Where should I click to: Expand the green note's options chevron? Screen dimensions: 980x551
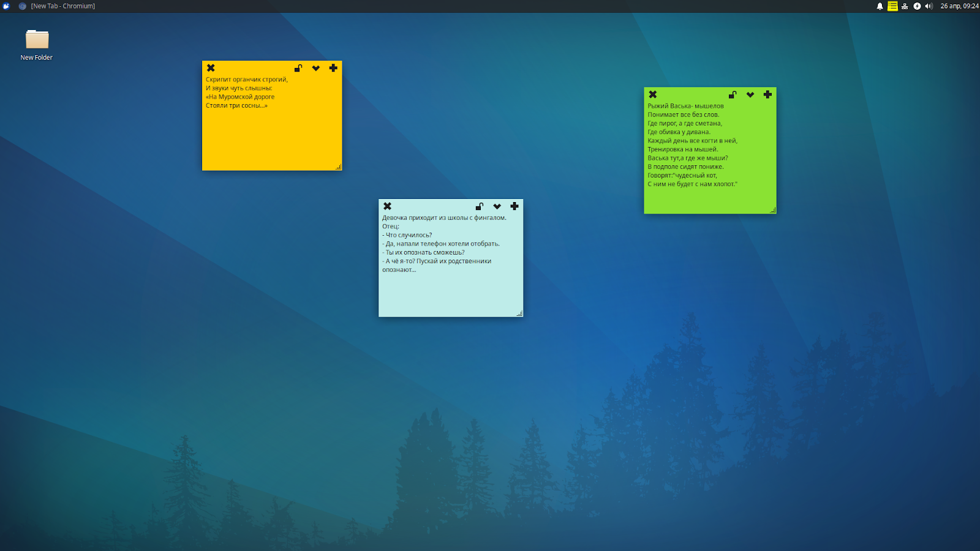(750, 94)
